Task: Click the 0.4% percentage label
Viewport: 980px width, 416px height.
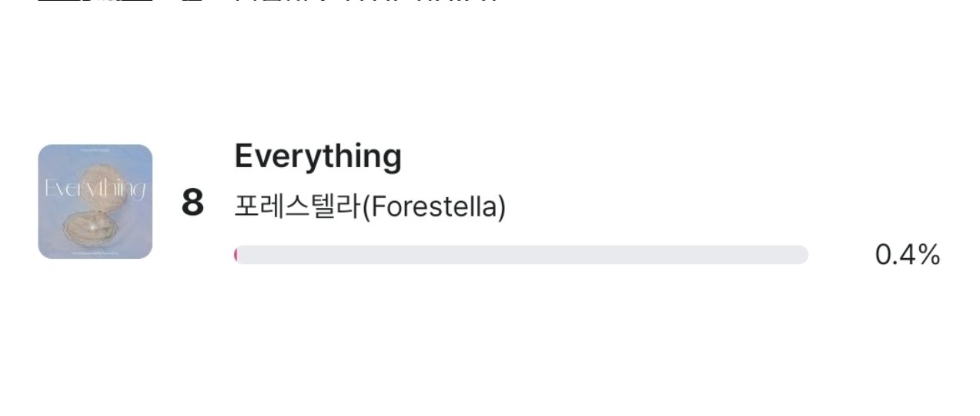Action: [907, 255]
